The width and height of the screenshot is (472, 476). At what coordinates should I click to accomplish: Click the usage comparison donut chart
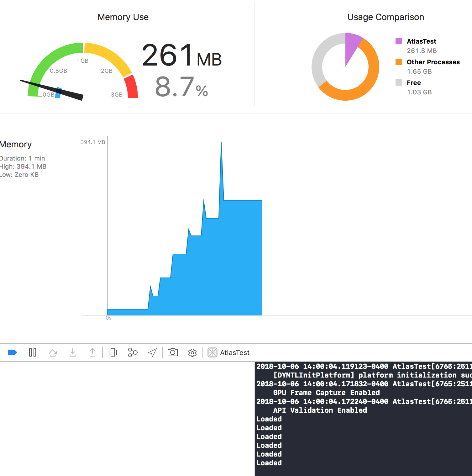point(345,67)
